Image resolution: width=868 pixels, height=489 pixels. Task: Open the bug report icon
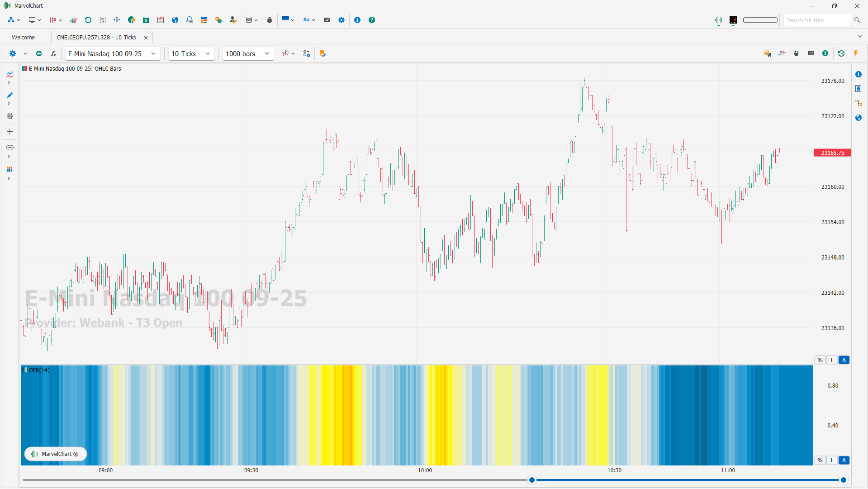pyautogui.click(x=270, y=20)
